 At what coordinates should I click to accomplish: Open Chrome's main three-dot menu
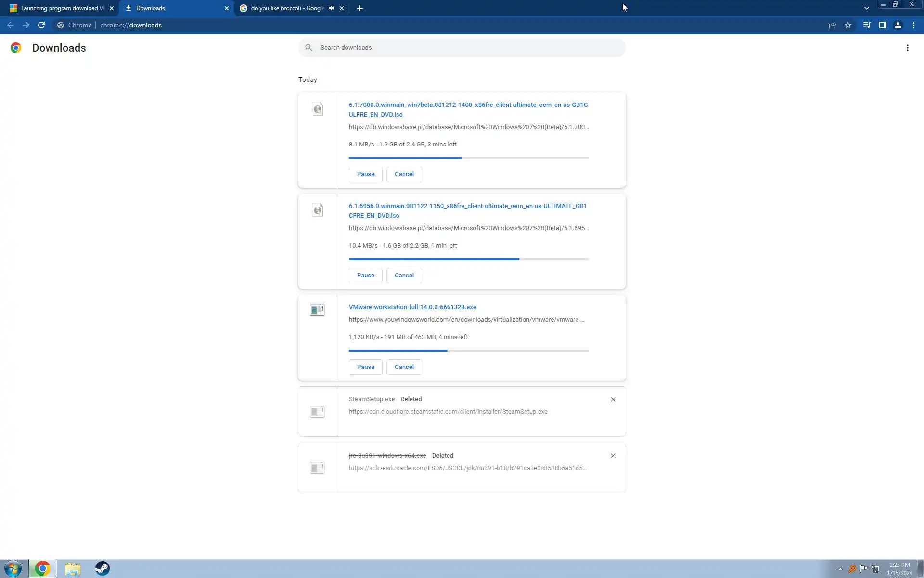913,25
